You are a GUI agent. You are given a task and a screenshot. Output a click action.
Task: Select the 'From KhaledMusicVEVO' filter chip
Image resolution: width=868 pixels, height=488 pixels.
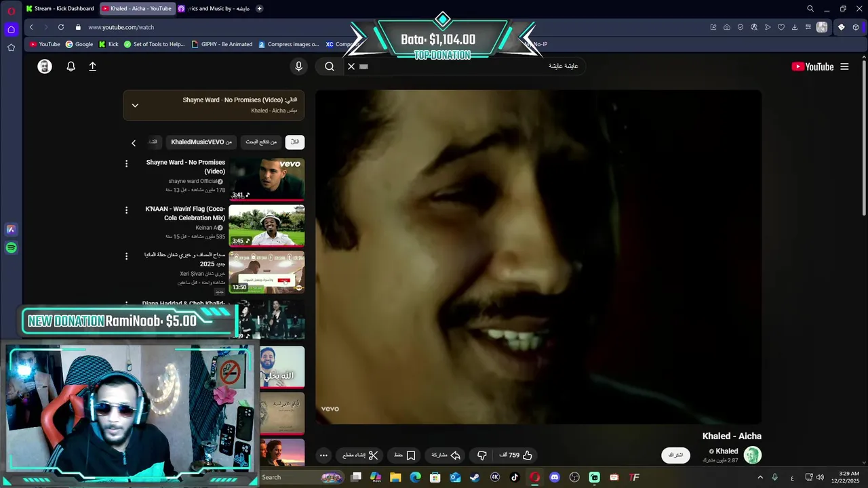(201, 142)
